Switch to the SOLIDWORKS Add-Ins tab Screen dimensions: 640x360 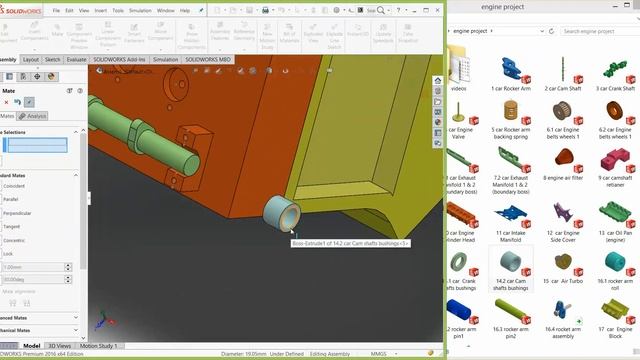(119, 60)
